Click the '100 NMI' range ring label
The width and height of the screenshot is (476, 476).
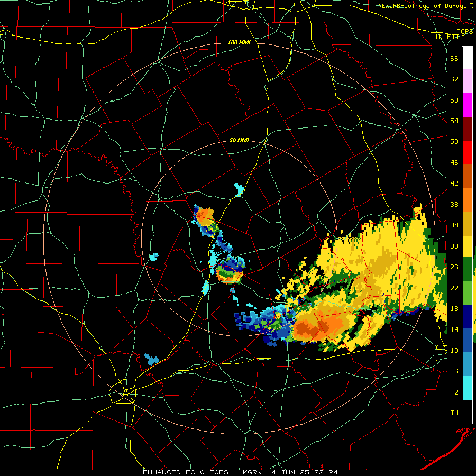239,42
